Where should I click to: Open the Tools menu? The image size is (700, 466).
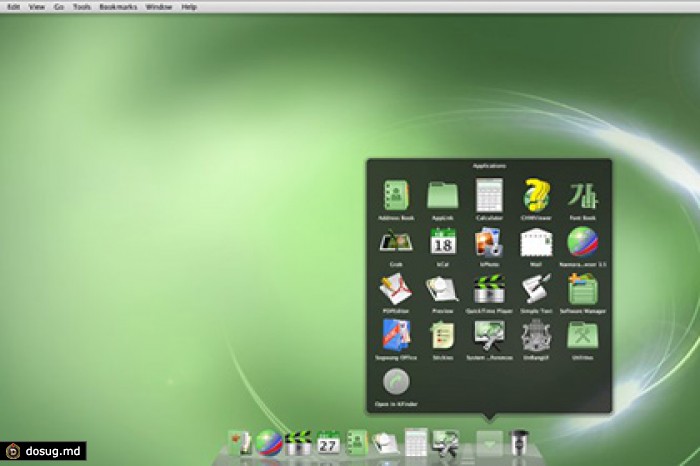coord(82,7)
